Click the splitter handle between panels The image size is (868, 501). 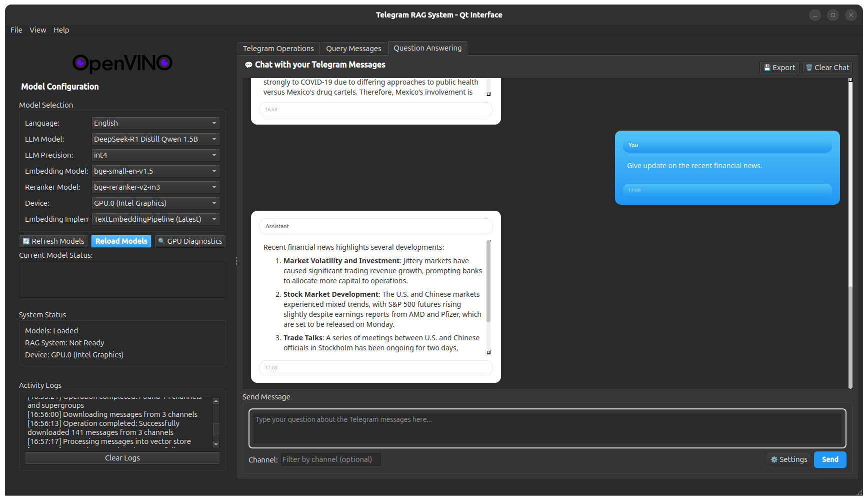(236, 261)
